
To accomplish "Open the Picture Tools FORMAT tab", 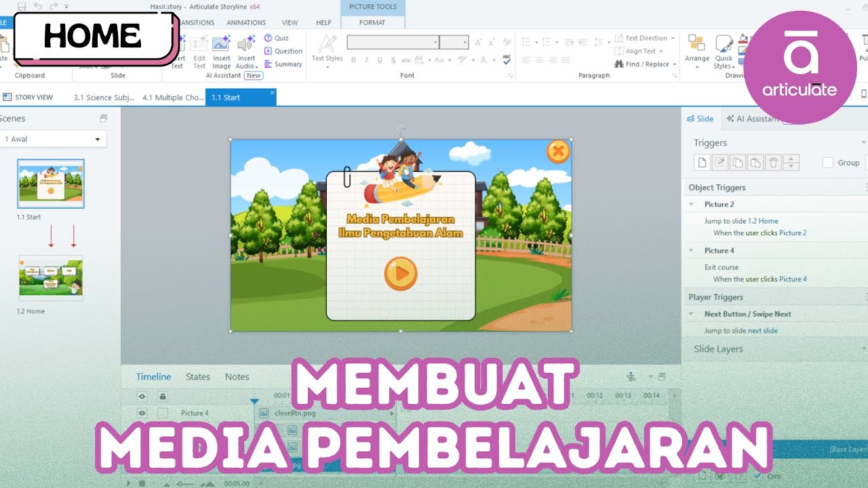I will click(x=373, y=22).
